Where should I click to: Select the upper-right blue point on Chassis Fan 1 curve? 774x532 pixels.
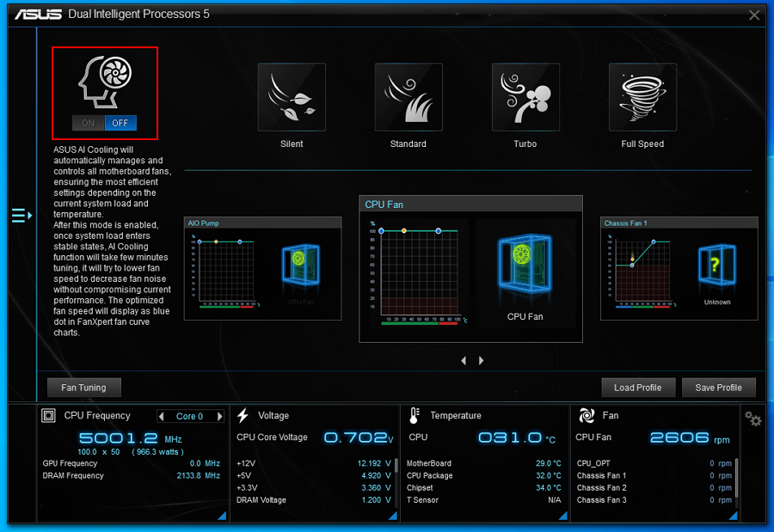coord(654,242)
